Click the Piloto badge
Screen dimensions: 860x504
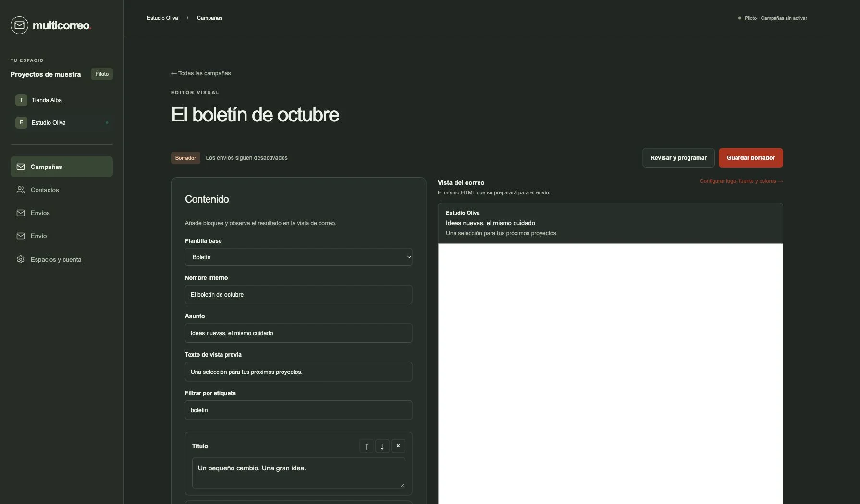click(102, 74)
